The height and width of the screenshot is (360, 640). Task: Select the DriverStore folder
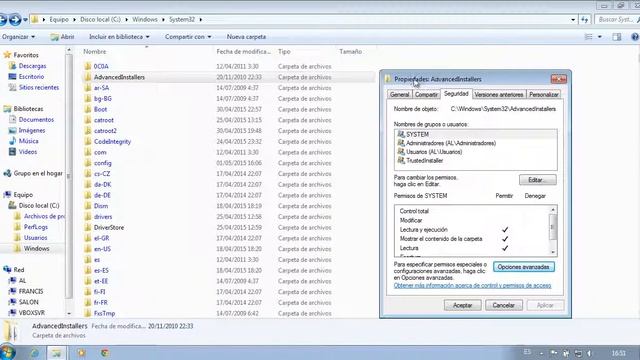tap(109, 227)
